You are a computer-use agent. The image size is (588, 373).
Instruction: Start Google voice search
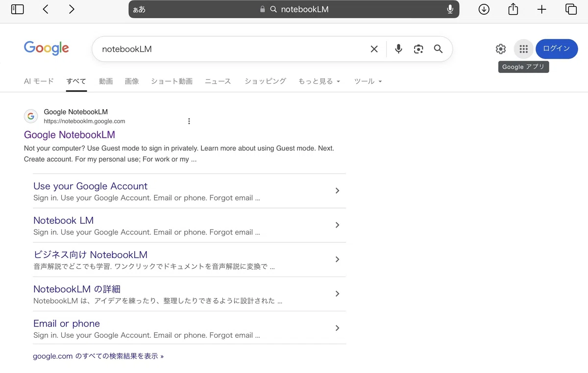[x=398, y=49]
